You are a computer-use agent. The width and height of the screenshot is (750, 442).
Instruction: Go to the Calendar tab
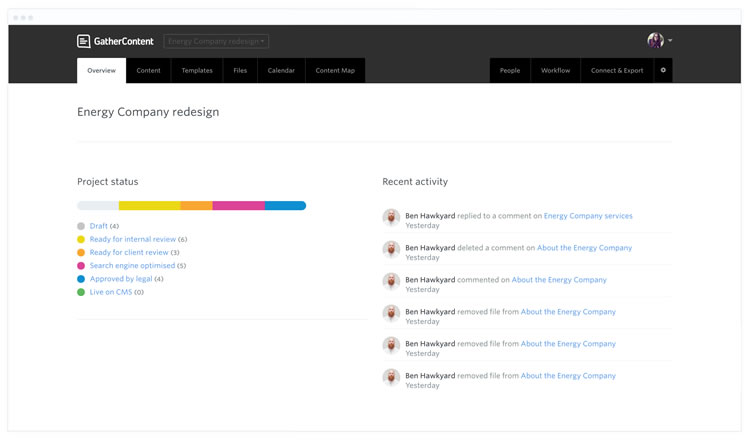tap(281, 70)
